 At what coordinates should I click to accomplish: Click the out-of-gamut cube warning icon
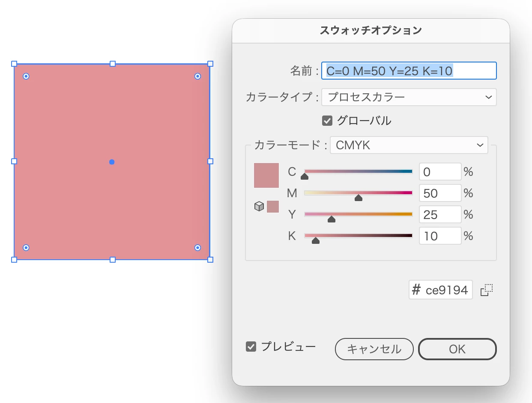[x=259, y=207]
